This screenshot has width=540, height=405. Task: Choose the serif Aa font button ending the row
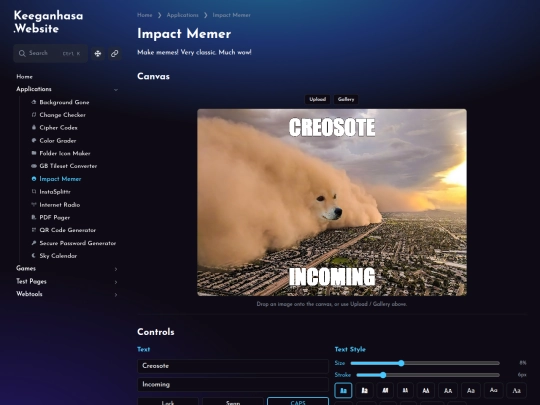(516, 391)
